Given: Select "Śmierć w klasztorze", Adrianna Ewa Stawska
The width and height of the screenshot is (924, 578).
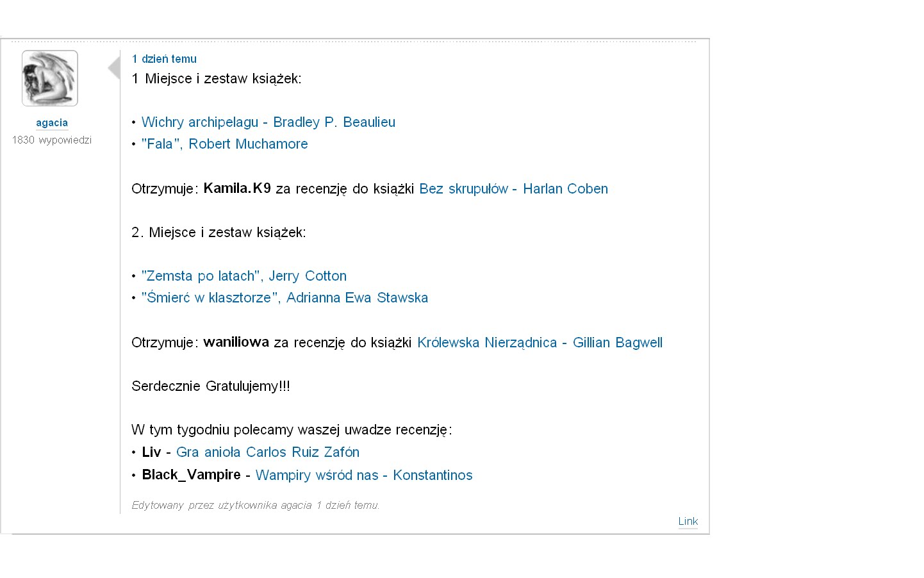Looking at the screenshot, I should pos(285,298).
